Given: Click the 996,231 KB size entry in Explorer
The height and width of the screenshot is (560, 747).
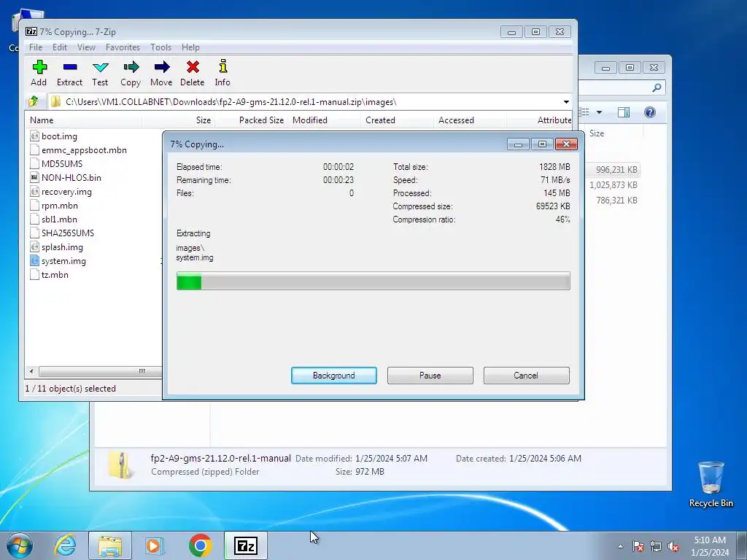Looking at the screenshot, I should pyautogui.click(x=616, y=169).
